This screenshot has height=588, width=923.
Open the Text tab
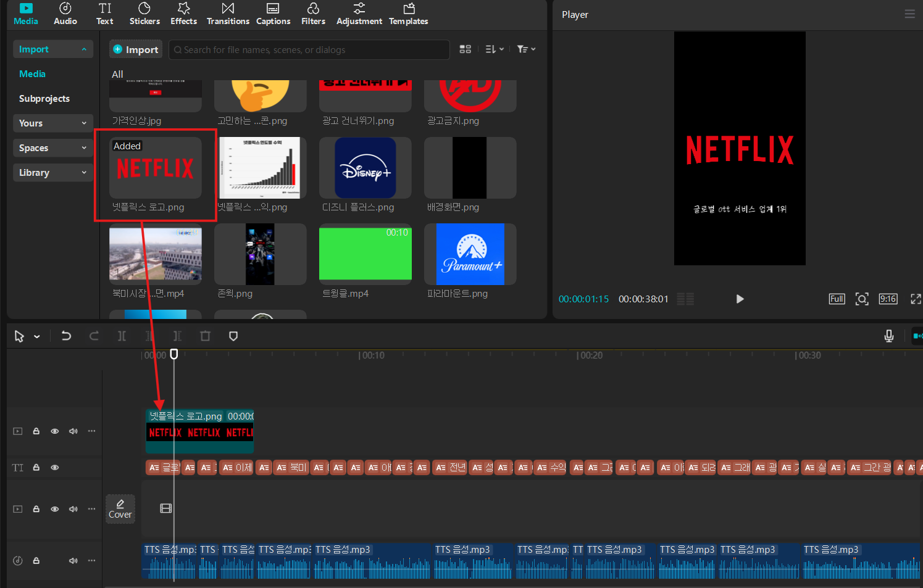[x=105, y=14]
